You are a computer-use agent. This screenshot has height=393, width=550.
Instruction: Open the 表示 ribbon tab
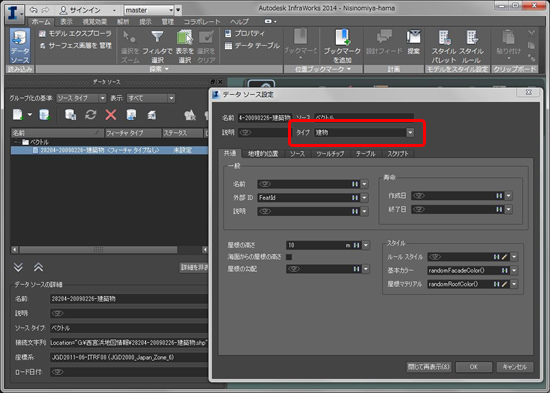coord(66,22)
